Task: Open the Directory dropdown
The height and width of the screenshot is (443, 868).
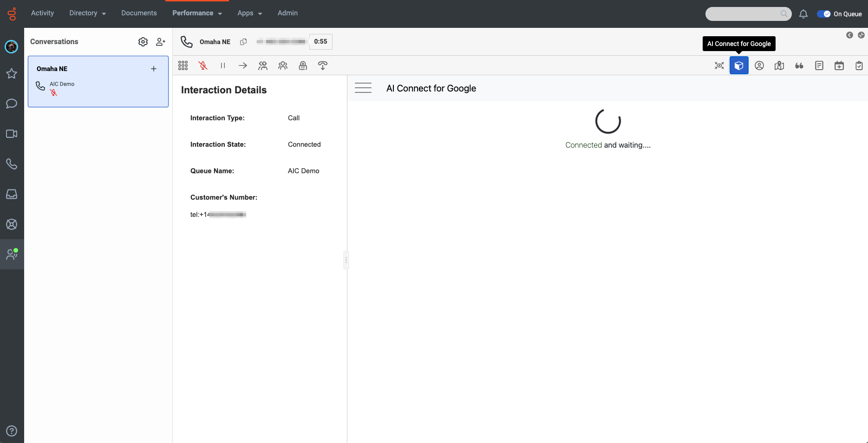Action: (87, 13)
